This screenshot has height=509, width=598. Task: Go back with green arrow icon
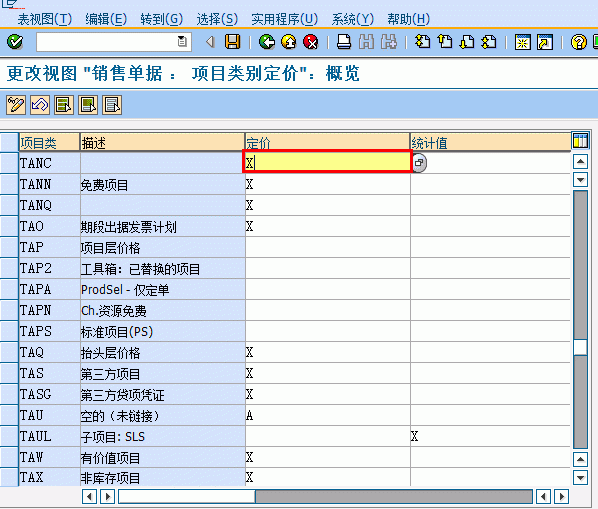pos(267,42)
